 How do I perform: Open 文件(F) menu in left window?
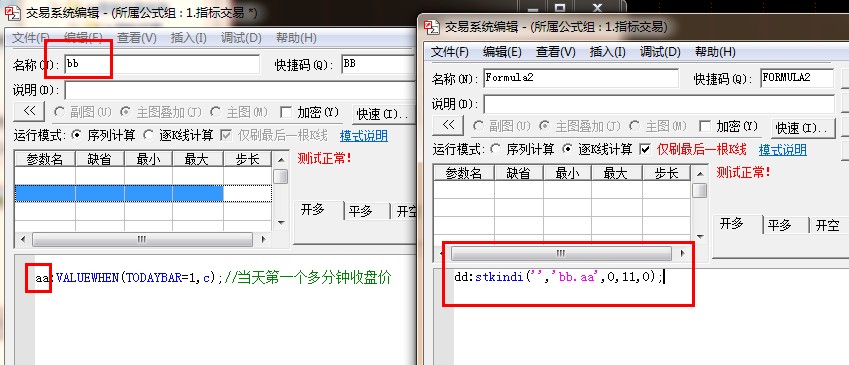pos(31,38)
